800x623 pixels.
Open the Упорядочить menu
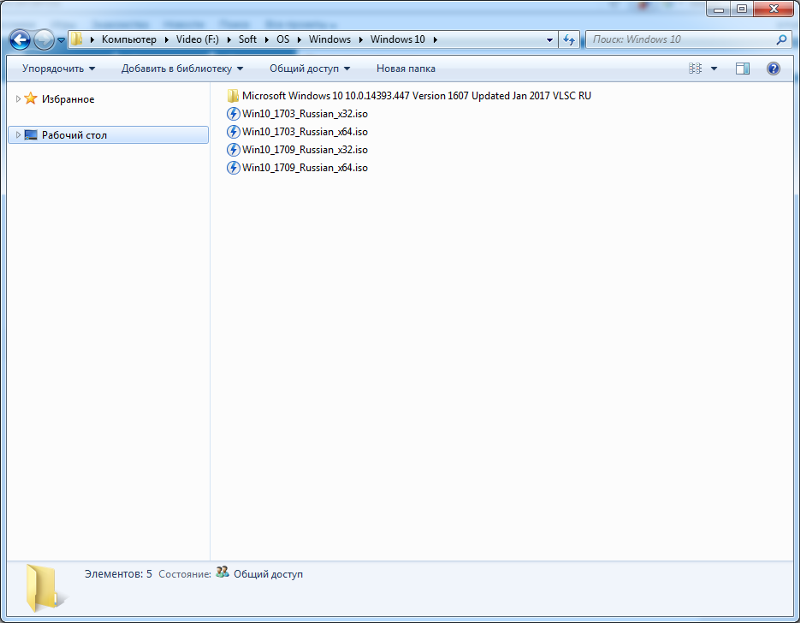coord(58,68)
